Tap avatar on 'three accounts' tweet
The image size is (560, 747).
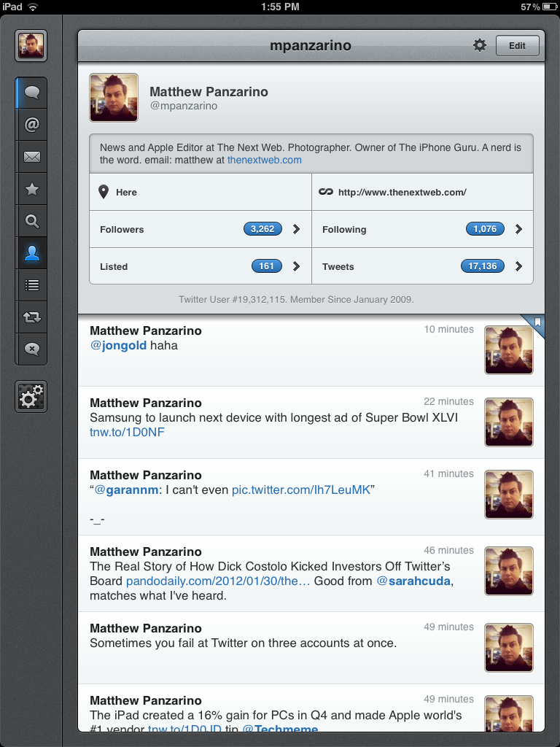coord(508,648)
